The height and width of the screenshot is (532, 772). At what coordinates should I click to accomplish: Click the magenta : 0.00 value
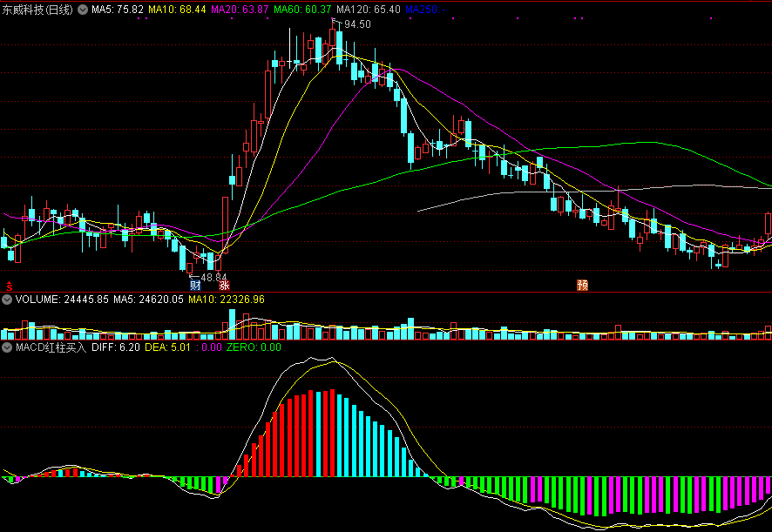pyautogui.click(x=209, y=347)
